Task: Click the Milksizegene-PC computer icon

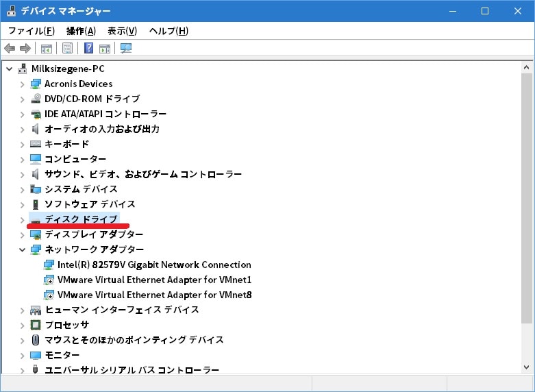Action: coord(23,69)
